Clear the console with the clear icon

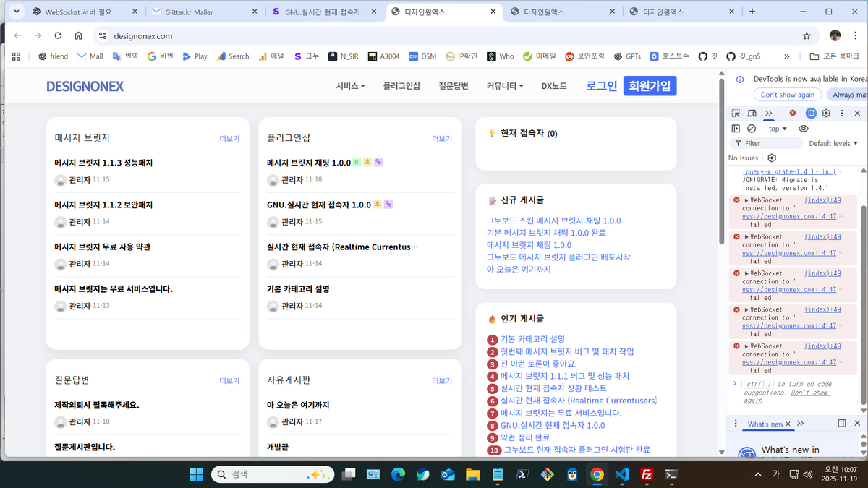click(752, 129)
